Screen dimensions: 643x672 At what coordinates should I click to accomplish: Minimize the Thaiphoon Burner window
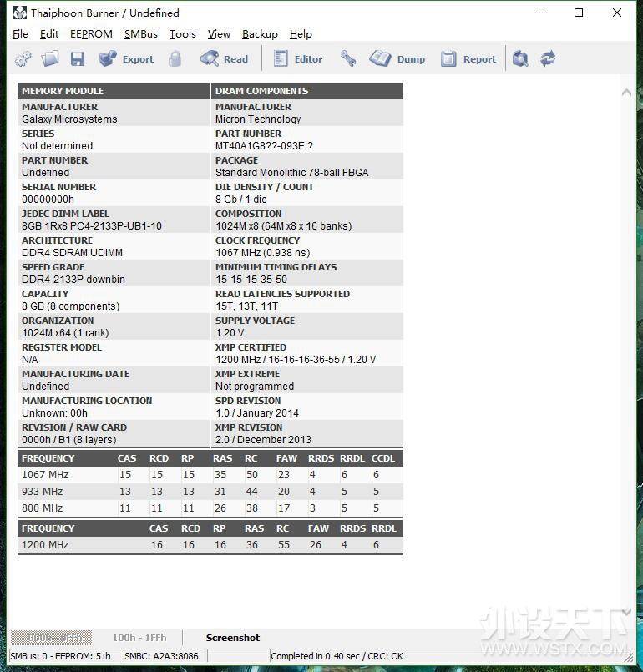(x=541, y=13)
